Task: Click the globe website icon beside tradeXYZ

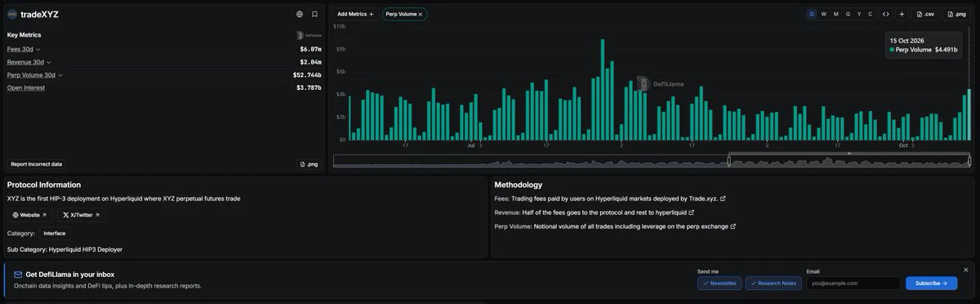Action: [300, 14]
